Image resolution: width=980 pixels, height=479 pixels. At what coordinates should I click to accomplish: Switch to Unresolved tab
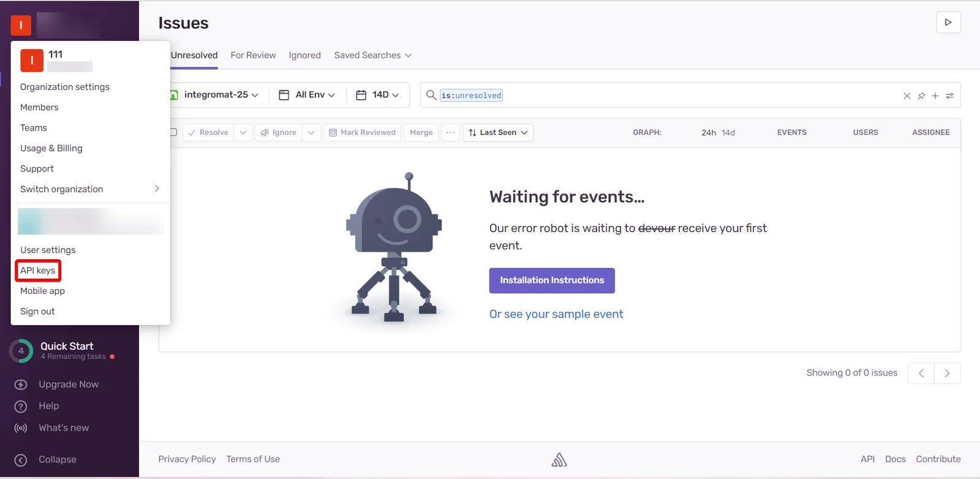pos(194,55)
